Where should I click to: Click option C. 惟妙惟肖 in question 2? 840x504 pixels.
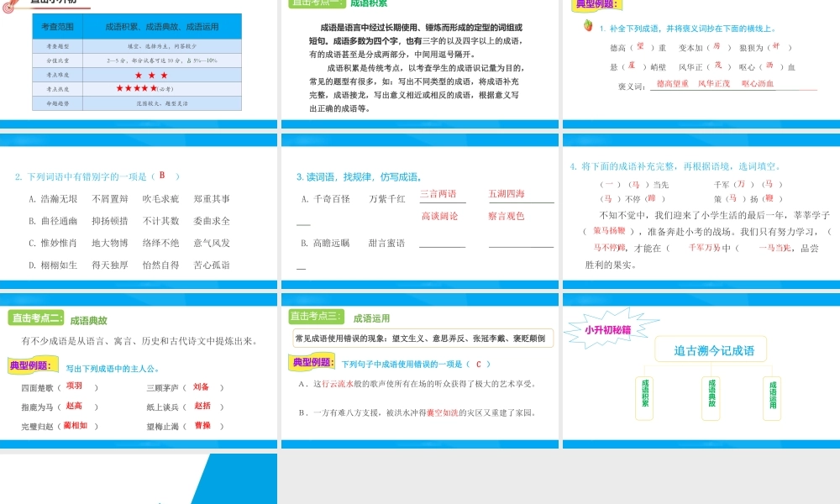53,243
